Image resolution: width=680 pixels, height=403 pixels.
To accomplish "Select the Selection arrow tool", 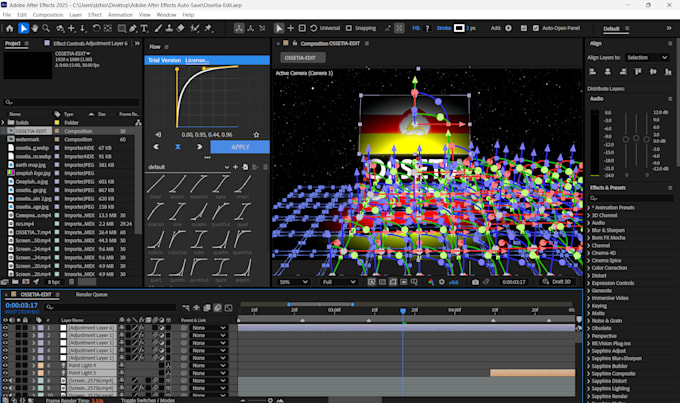I will [x=23, y=29].
